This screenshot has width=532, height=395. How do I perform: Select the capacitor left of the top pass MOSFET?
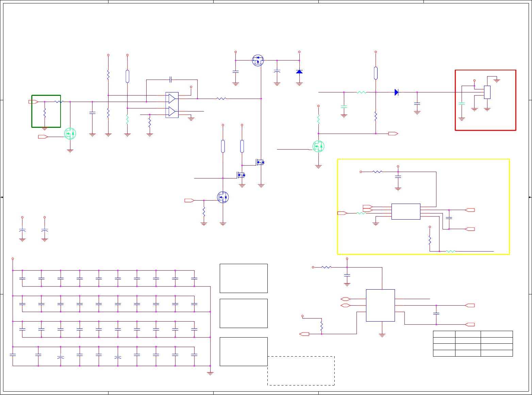(x=235, y=72)
